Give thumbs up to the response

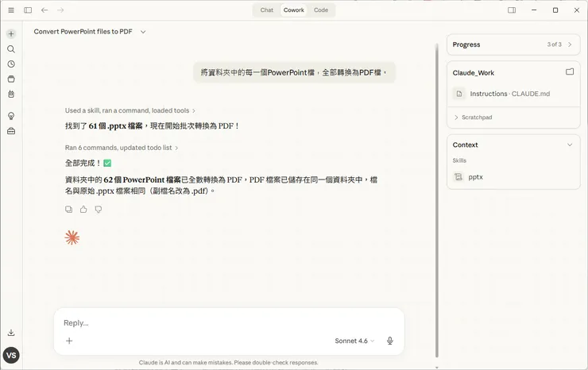click(83, 209)
